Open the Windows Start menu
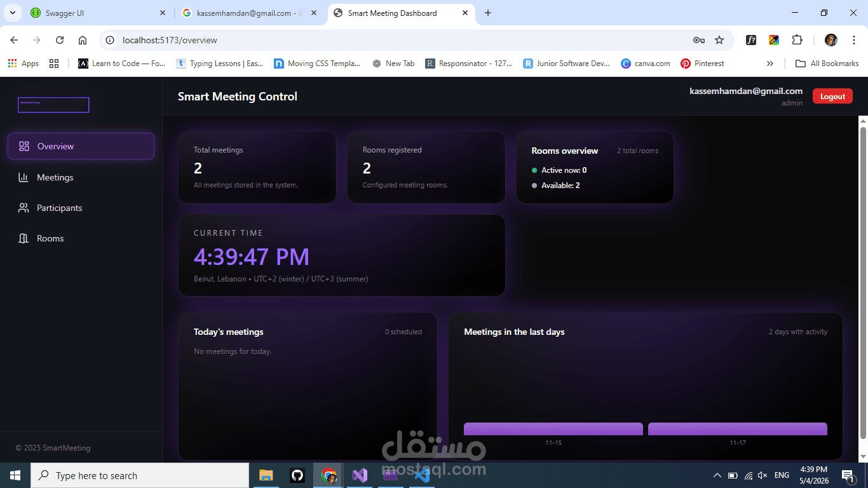The image size is (868, 488). click(15, 475)
